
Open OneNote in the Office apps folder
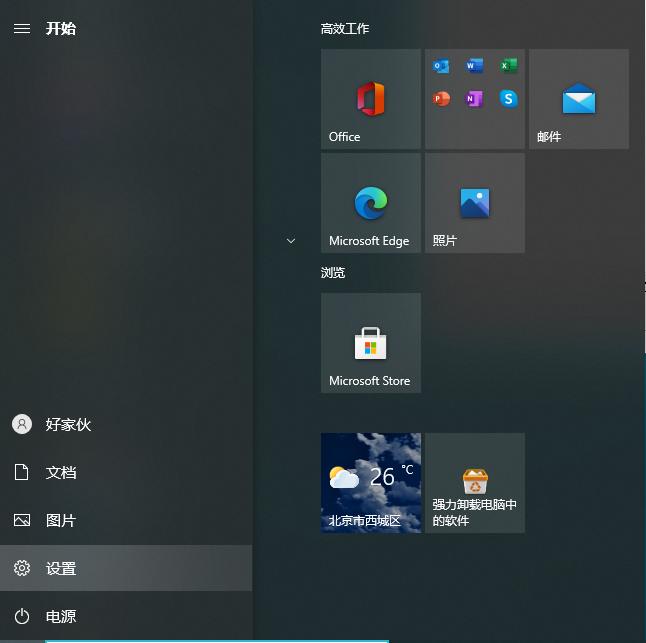point(475,99)
